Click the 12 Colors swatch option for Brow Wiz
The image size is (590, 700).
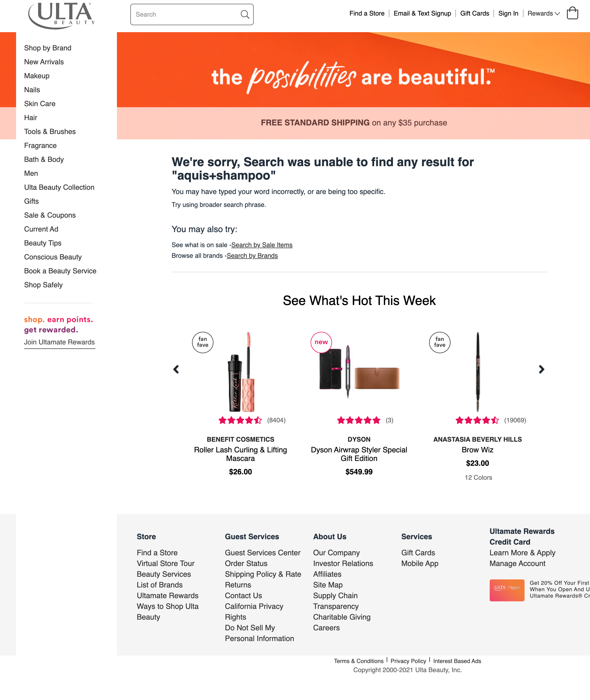[477, 477]
